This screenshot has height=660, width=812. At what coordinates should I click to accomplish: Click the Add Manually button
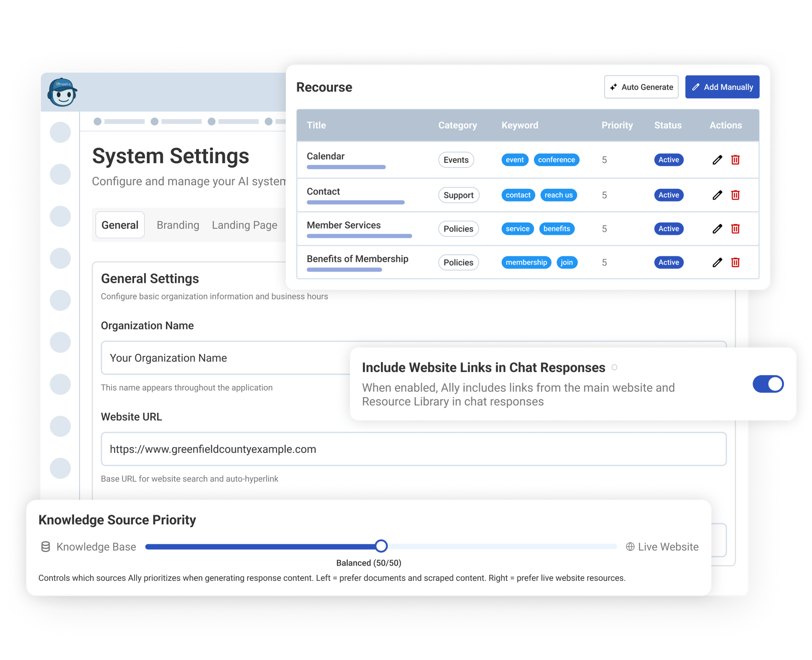[x=722, y=87]
